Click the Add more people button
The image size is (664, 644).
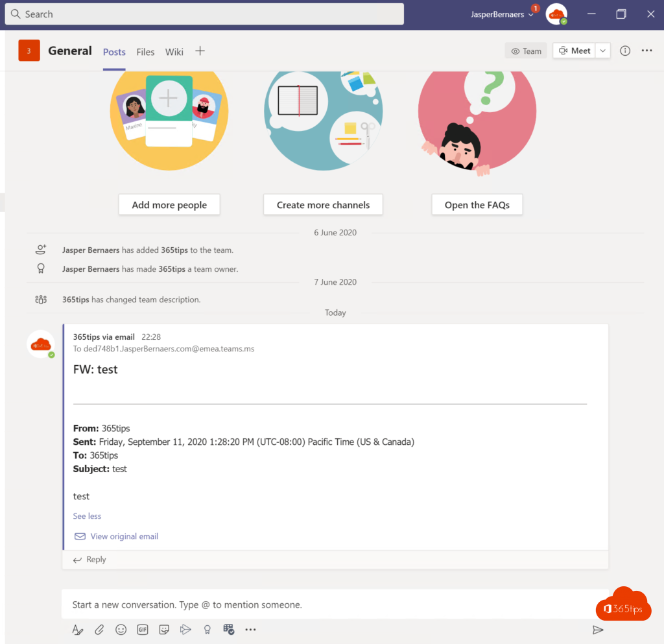(169, 205)
